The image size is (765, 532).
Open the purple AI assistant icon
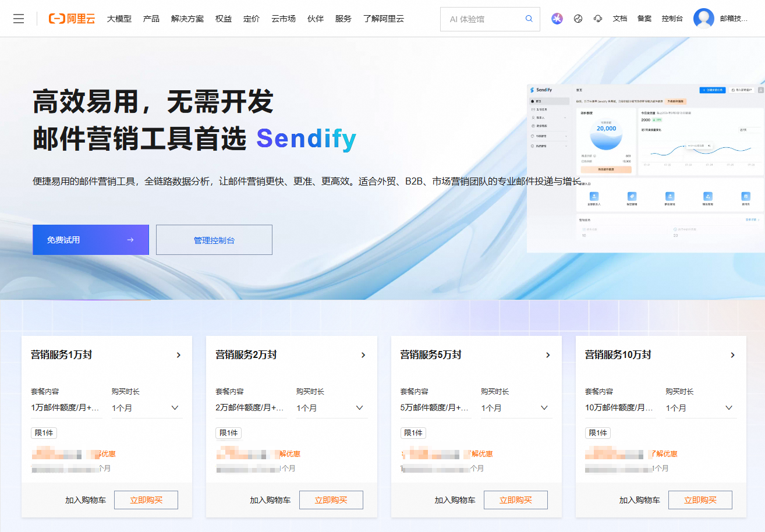pyautogui.click(x=557, y=19)
